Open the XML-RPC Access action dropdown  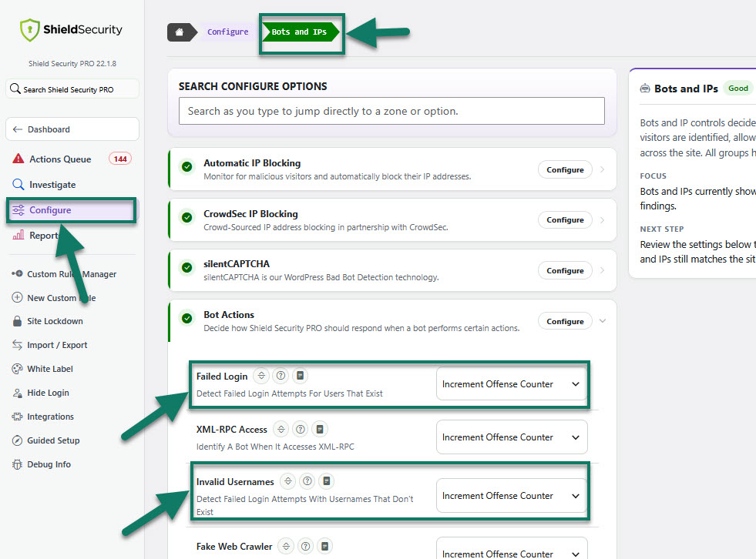[512, 437]
